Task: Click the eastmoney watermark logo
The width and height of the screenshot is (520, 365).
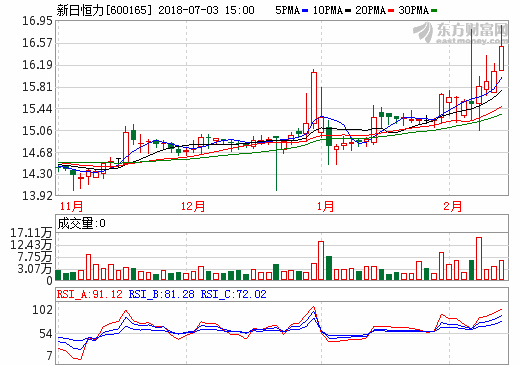Action: 461,33
